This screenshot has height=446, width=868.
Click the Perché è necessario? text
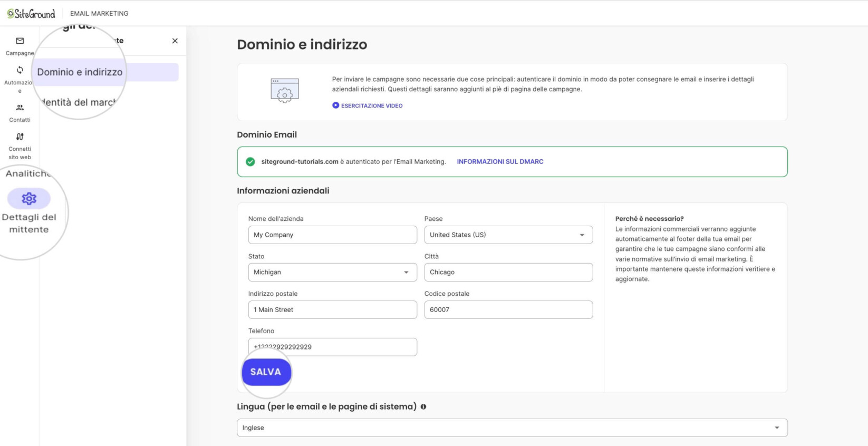pyautogui.click(x=649, y=219)
